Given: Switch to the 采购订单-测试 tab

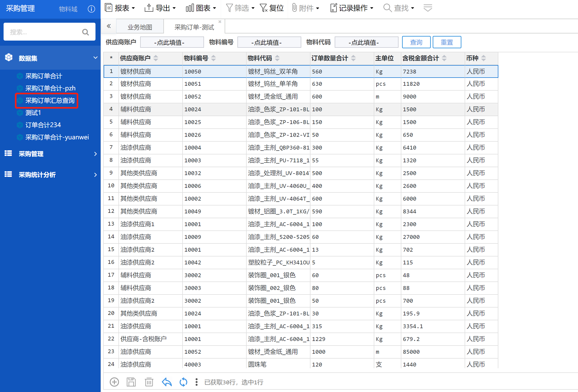Looking at the screenshot, I should 194,27.
